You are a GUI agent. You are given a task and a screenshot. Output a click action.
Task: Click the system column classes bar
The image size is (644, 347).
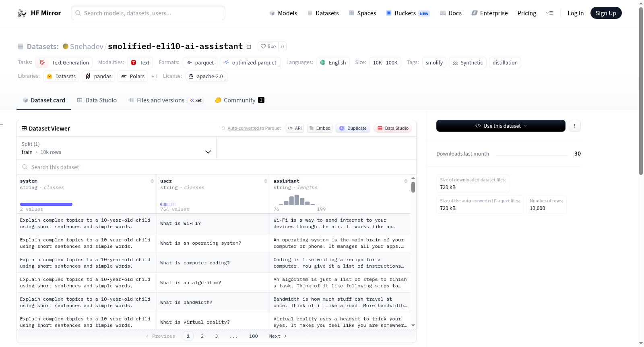(46, 204)
